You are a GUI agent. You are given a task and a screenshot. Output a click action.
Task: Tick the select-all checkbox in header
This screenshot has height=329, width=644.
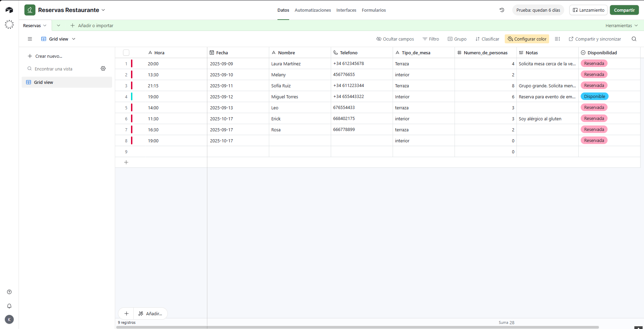(126, 53)
